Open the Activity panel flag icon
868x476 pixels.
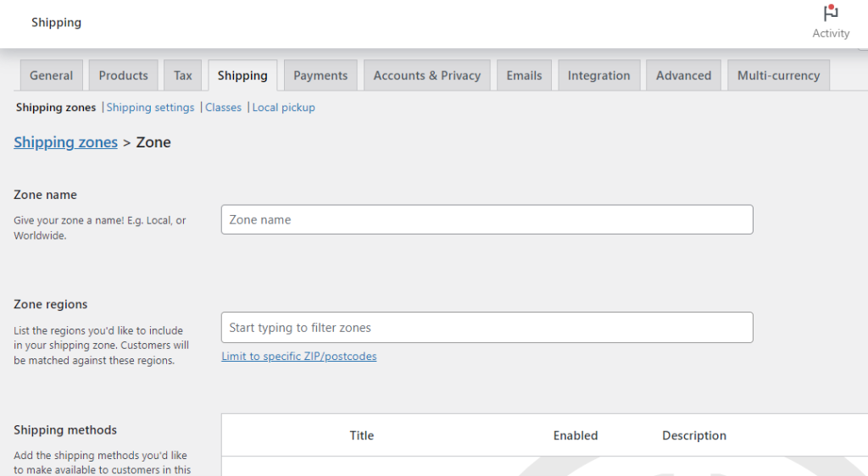click(830, 14)
